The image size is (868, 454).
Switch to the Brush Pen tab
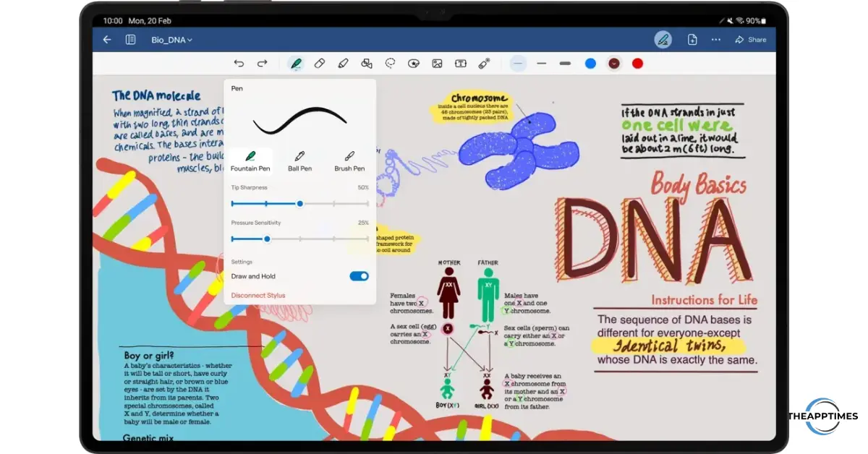pos(349,160)
